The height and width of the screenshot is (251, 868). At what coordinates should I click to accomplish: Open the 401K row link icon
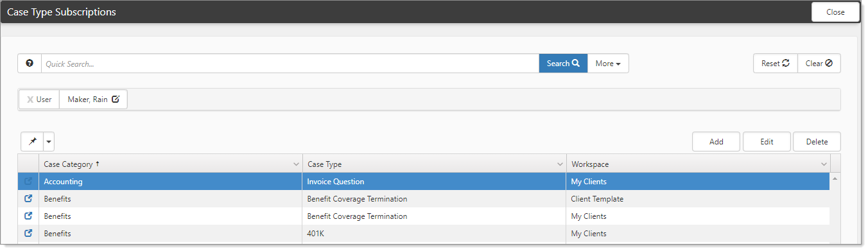(x=28, y=234)
